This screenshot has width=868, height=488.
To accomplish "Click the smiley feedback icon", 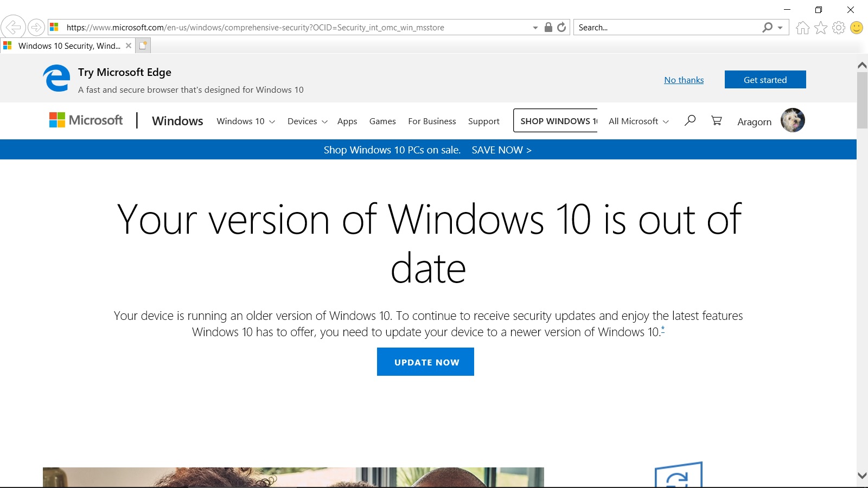I will coord(857,28).
